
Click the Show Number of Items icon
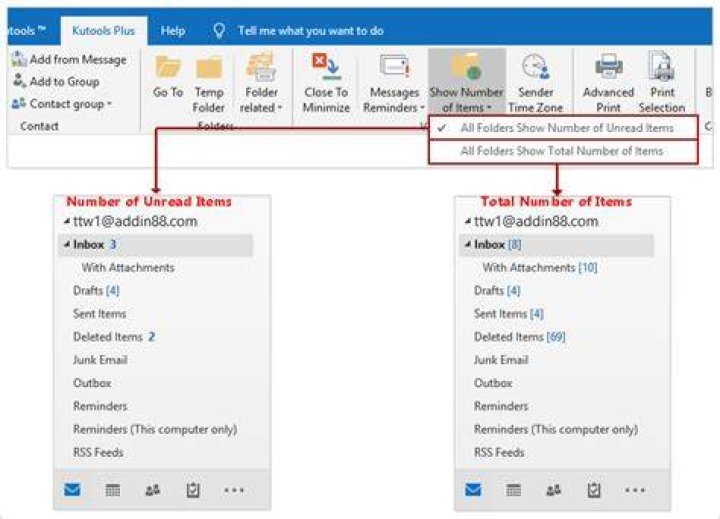click(467, 67)
